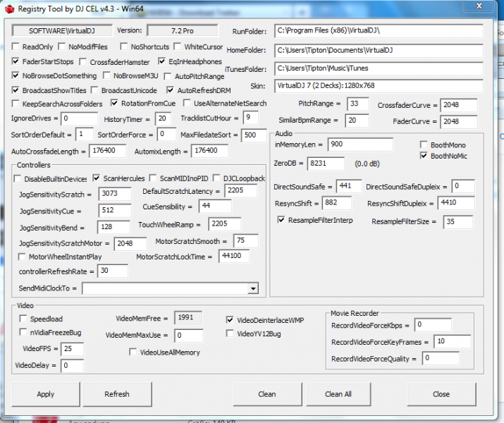Enable BroadcastUnicode checkbox
Image resolution: width=504 pixels, height=423 pixels.
click(x=94, y=90)
